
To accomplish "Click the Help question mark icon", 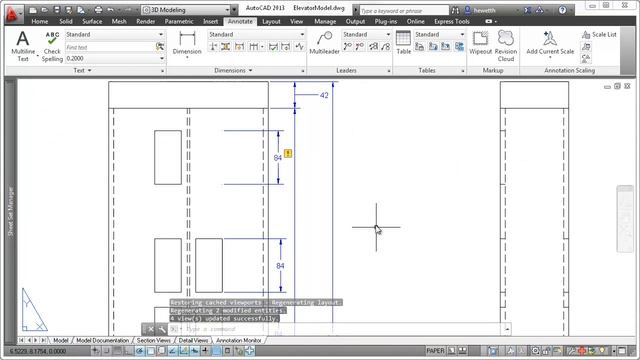I will (562, 10).
